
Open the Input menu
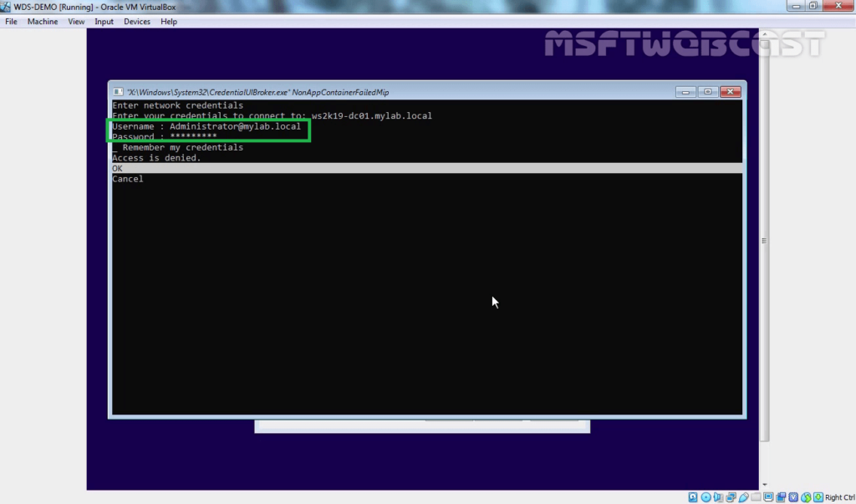tap(104, 21)
